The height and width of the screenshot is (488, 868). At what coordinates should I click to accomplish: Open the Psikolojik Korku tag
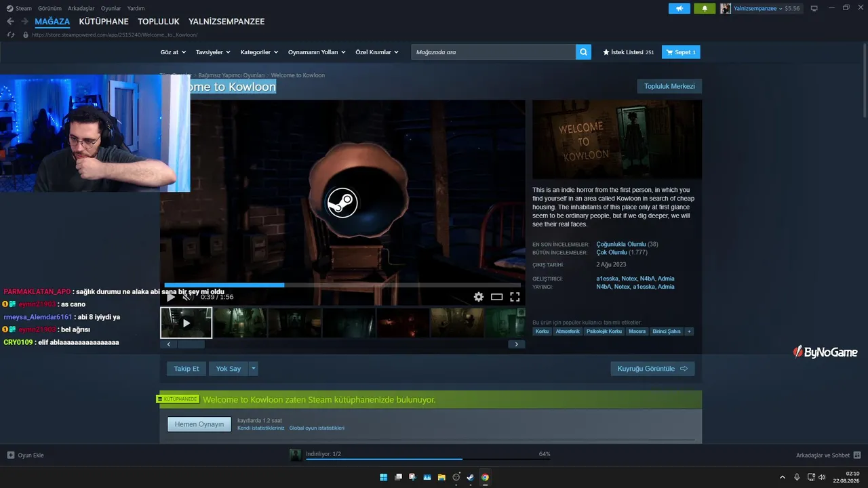(604, 331)
